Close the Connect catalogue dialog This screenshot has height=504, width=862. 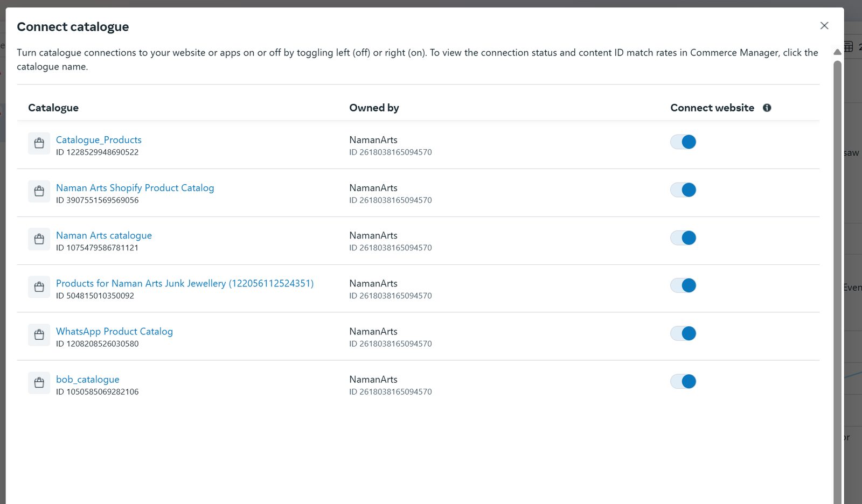pyautogui.click(x=824, y=26)
